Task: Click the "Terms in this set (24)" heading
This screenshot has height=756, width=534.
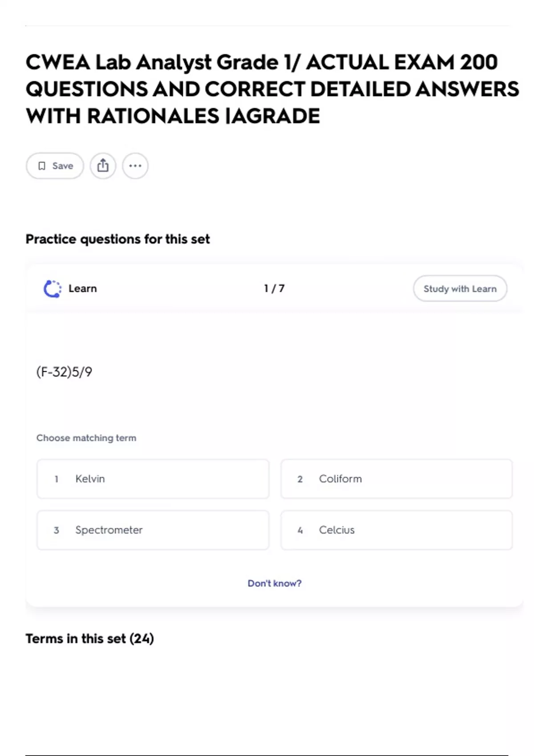Action: point(89,639)
